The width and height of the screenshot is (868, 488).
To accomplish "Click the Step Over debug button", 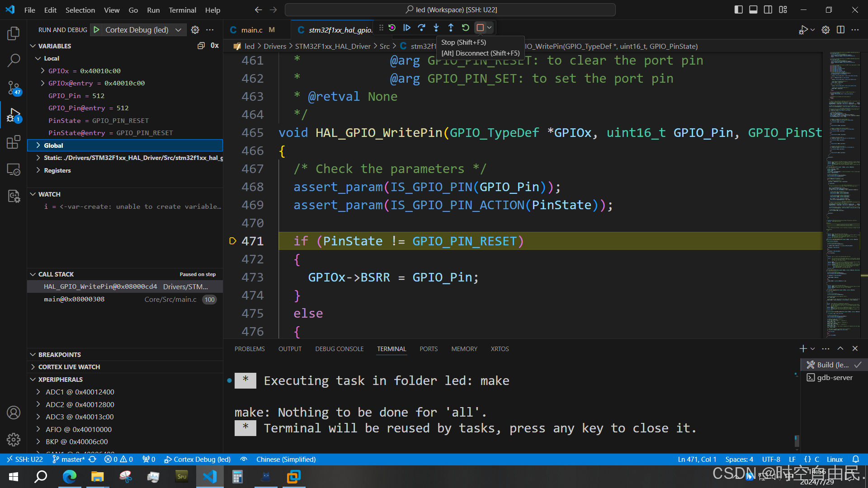I will point(421,28).
